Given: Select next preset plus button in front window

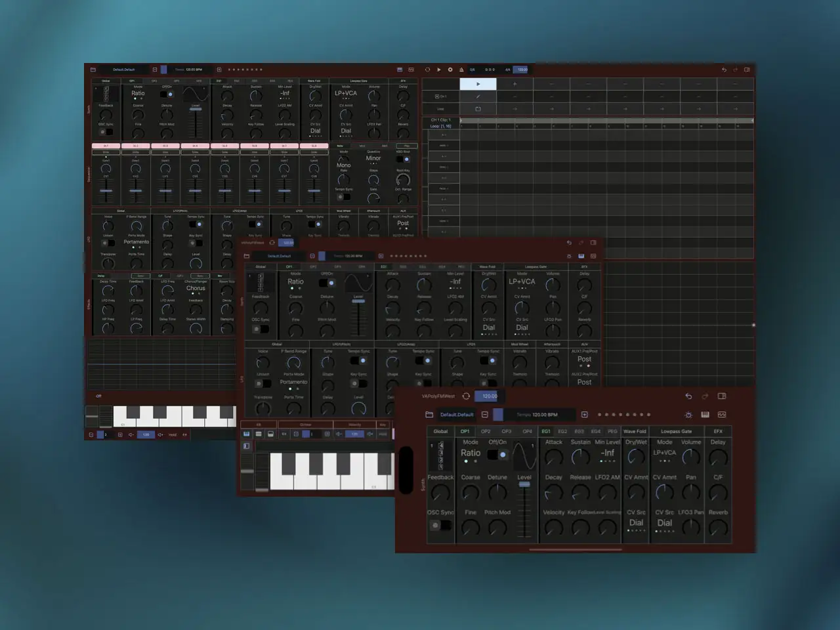Looking at the screenshot, I should point(585,415).
